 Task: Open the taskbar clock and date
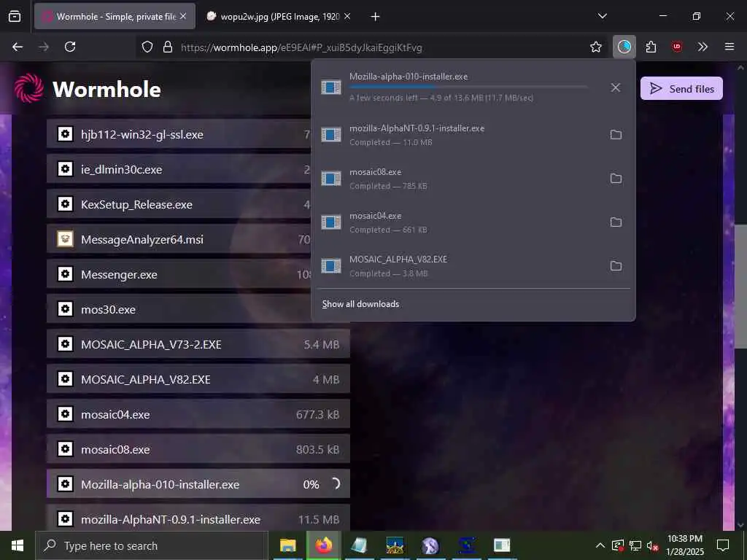pos(684,545)
